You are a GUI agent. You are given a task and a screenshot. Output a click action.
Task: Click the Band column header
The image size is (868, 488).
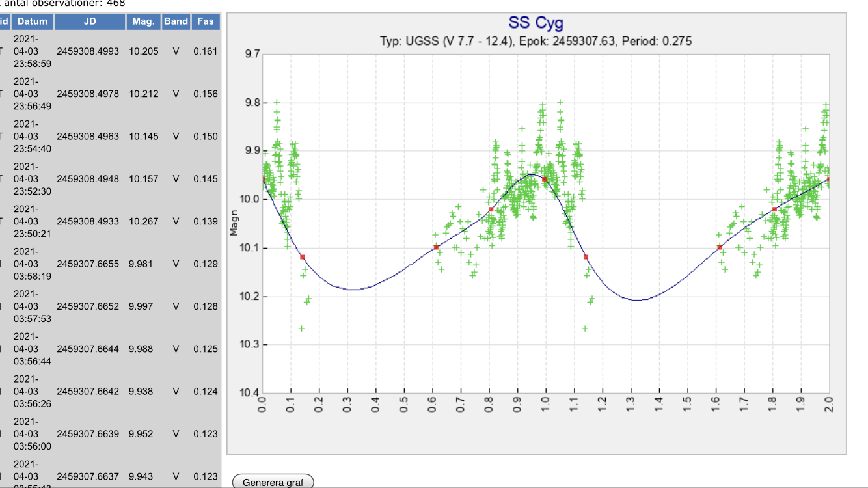pyautogui.click(x=176, y=21)
